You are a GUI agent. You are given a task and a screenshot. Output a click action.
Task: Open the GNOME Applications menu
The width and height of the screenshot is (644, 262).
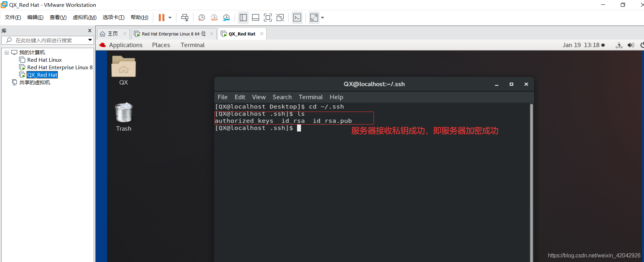(126, 45)
